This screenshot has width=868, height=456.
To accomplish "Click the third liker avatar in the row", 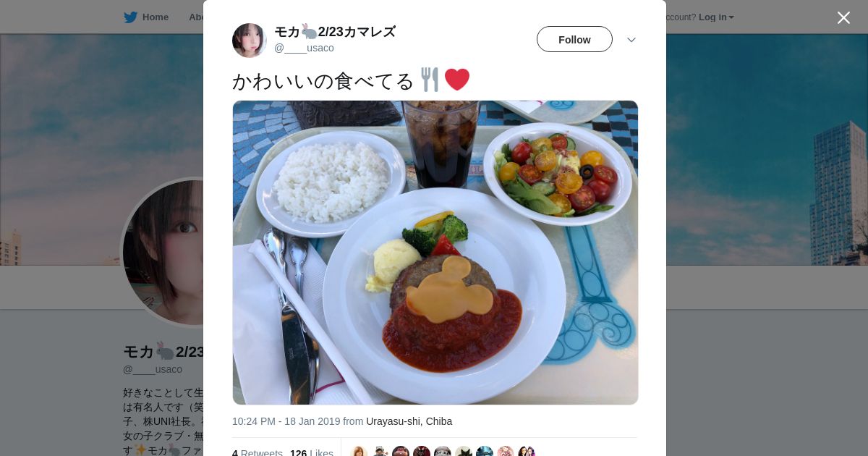I will tap(401, 452).
